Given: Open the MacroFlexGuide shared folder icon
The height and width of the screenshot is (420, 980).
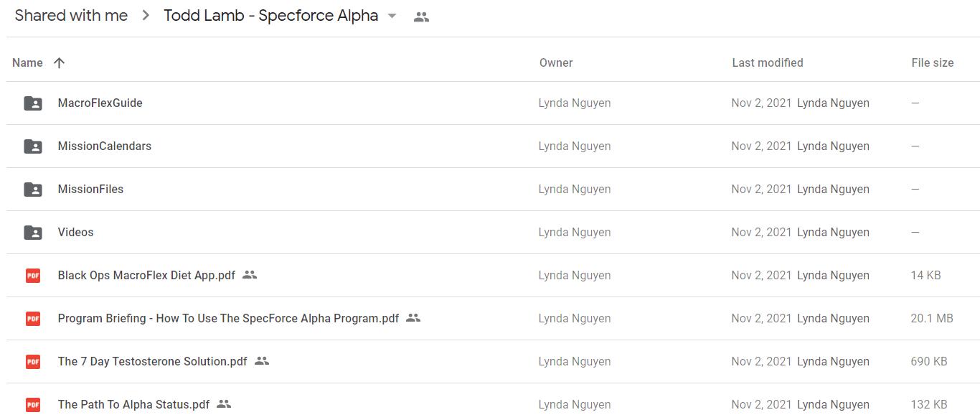Looking at the screenshot, I should click(x=33, y=103).
